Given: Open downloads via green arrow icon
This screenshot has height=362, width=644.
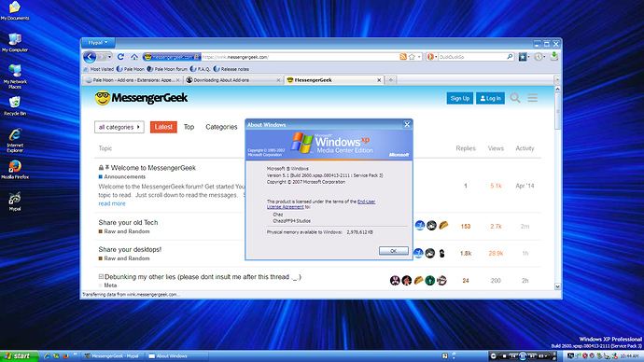Looking at the screenshot, I should click(x=554, y=56).
